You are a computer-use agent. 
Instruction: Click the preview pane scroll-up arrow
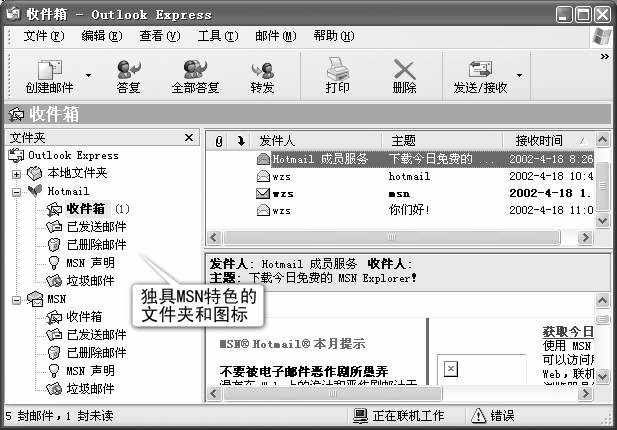pyautogui.click(x=602, y=301)
